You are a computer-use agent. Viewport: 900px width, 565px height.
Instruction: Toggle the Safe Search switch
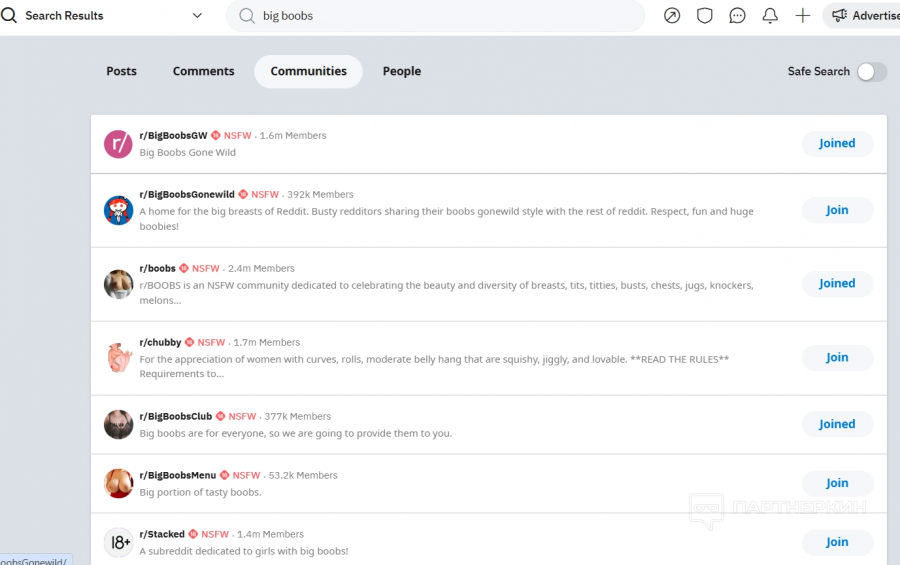871,72
